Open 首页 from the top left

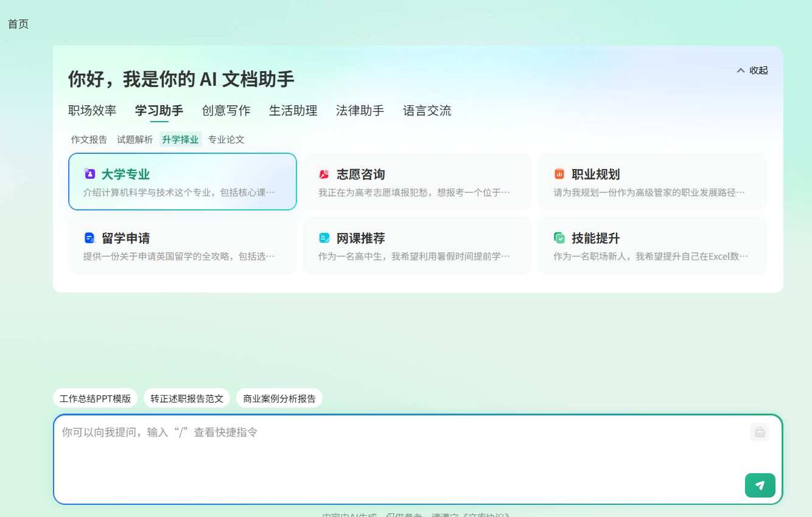17,24
